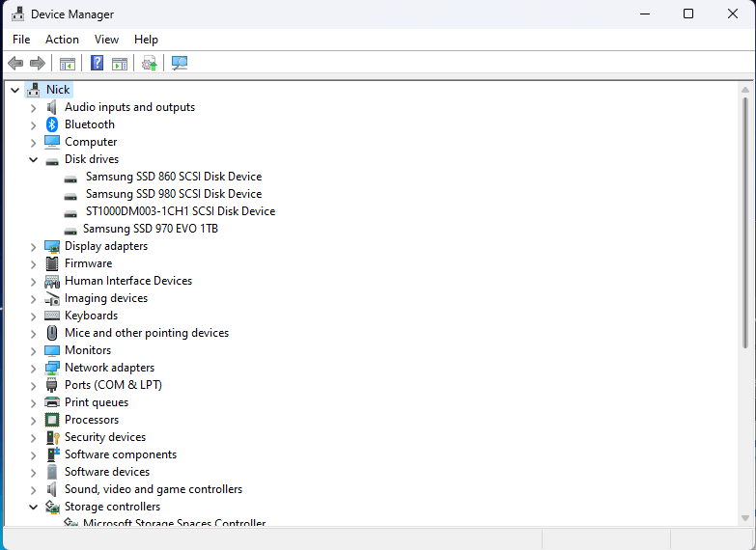Viewport: 756px width, 550px height.
Task: Click the Ports (COM & LPT) plug icon
Action: (52, 385)
